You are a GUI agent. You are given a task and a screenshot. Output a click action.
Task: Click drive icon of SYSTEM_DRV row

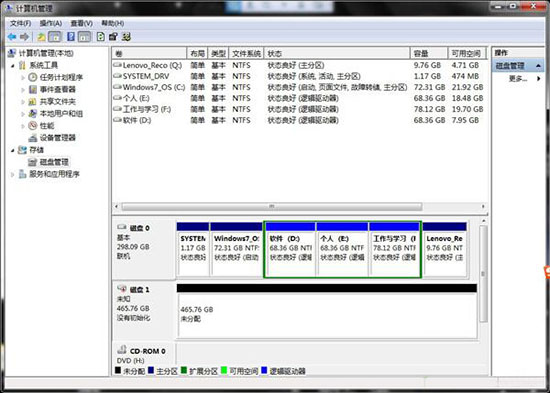coord(117,76)
